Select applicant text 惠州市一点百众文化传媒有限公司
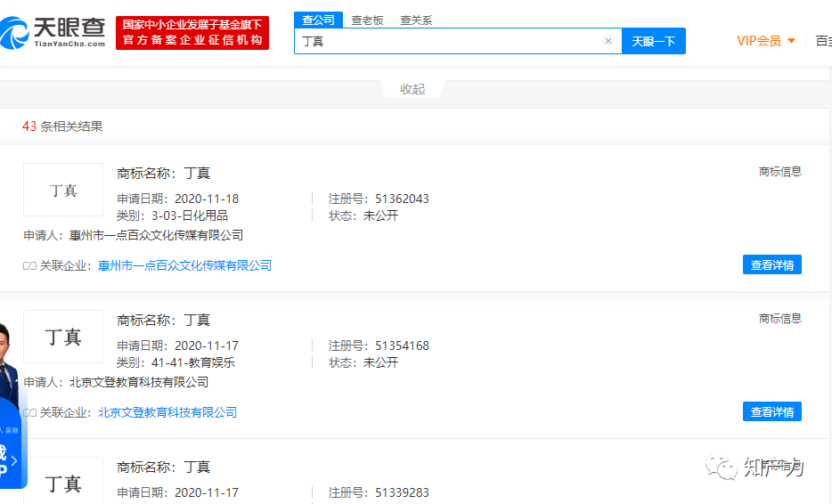 click(x=156, y=236)
